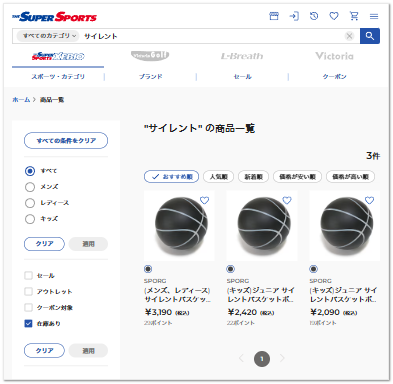The width and height of the screenshot is (393, 384).
Task: Select color swatch under ¥2,420 product
Action: 231,269
